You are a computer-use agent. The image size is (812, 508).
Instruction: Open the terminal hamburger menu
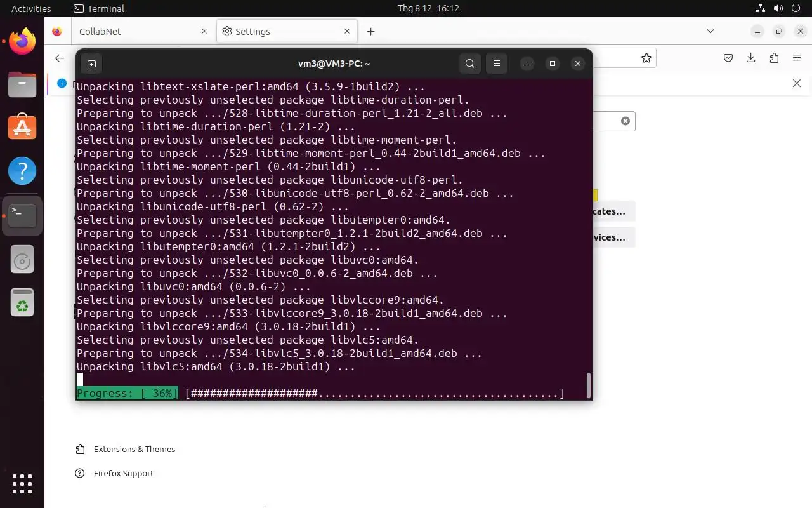click(497, 63)
